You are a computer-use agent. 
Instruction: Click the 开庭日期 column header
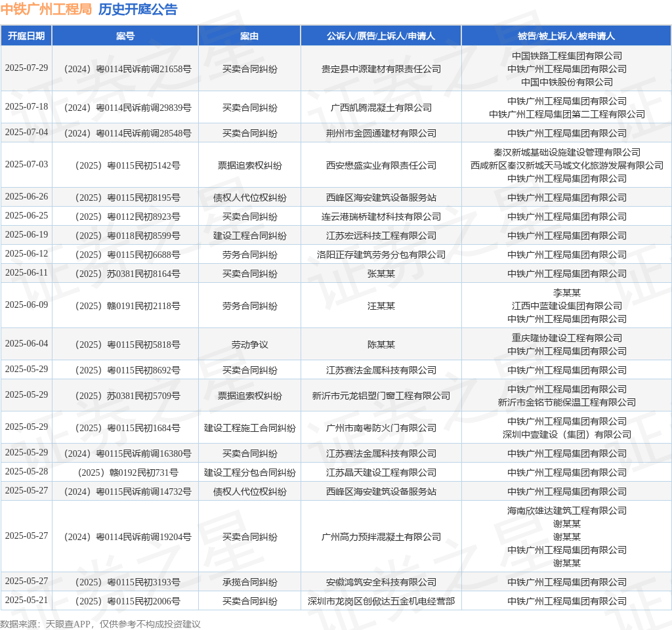(x=26, y=36)
